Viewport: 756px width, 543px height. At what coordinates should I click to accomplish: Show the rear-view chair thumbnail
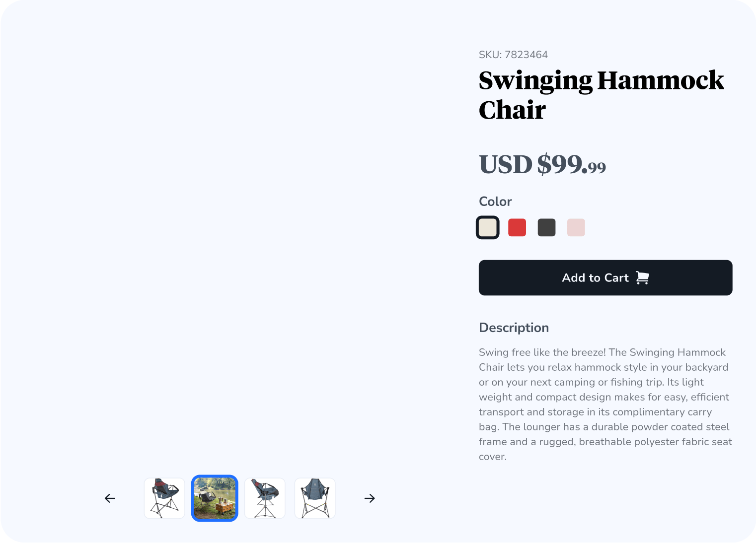point(315,498)
